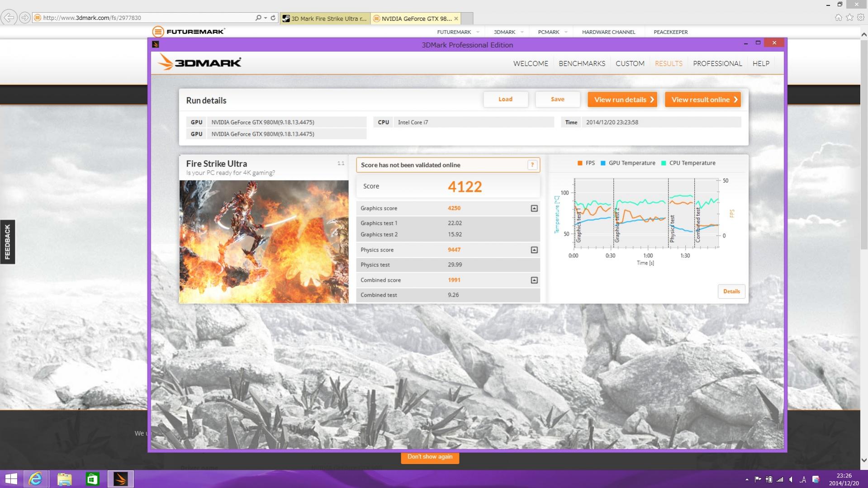
Task: Click browser home icon
Action: (838, 18)
